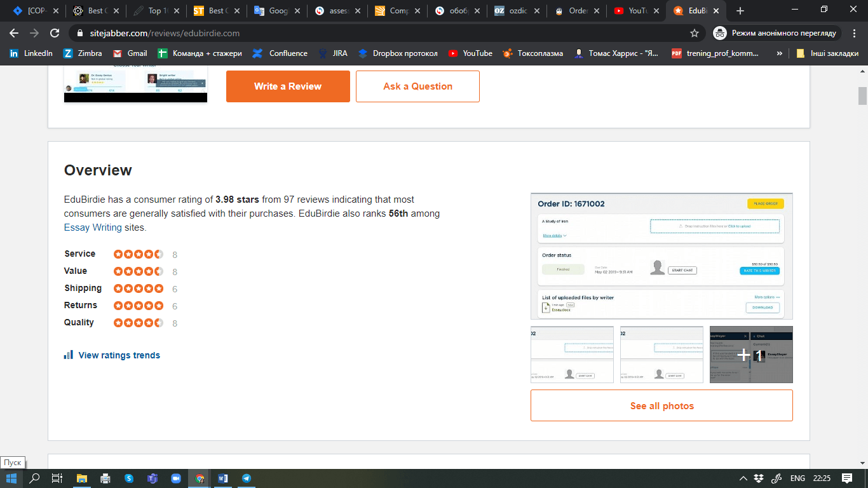Click the Service star rating

pyautogui.click(x=139, y=254)
